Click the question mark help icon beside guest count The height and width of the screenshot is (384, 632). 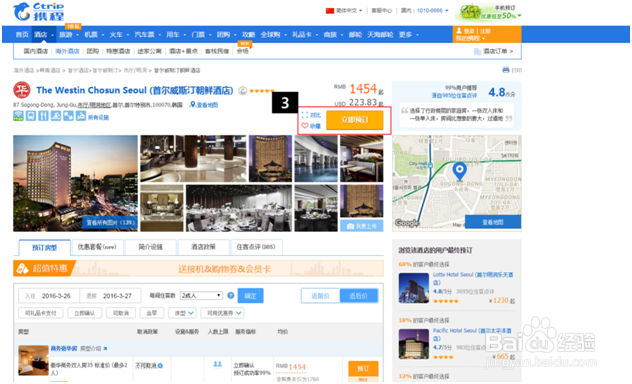[231, 295]
